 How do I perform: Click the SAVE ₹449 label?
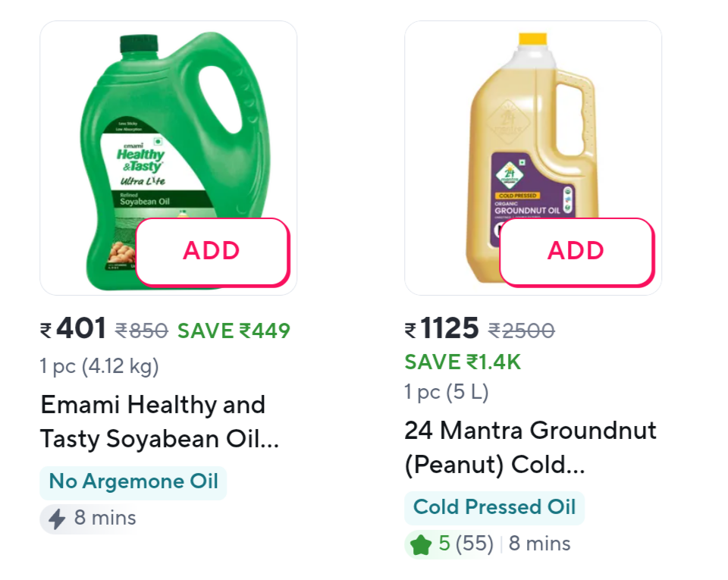234,331
